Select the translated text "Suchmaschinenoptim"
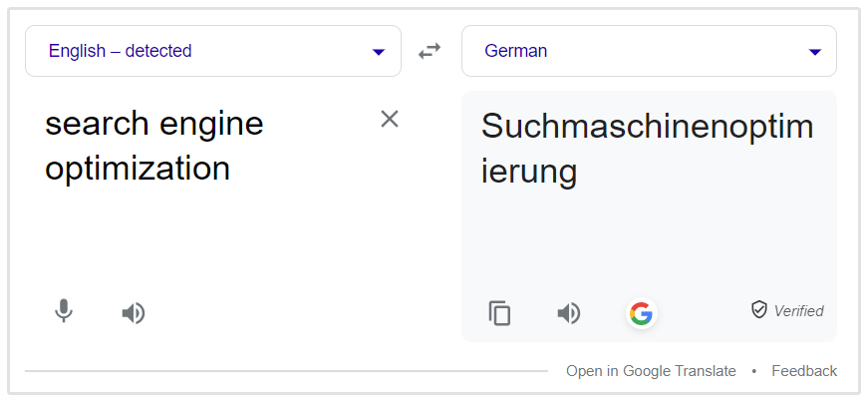 pyautogui.click(x=647, y=127)
